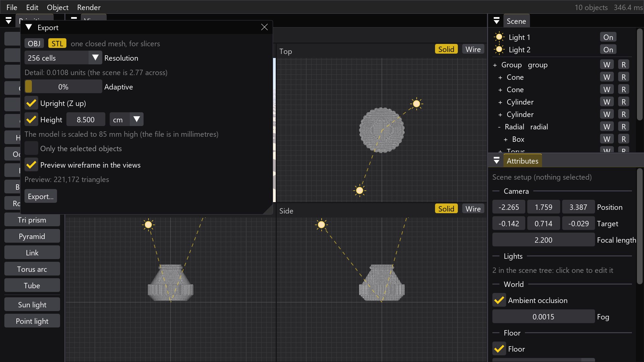
Task: Toggle R for the Group row
Action: tap(624, 65)
